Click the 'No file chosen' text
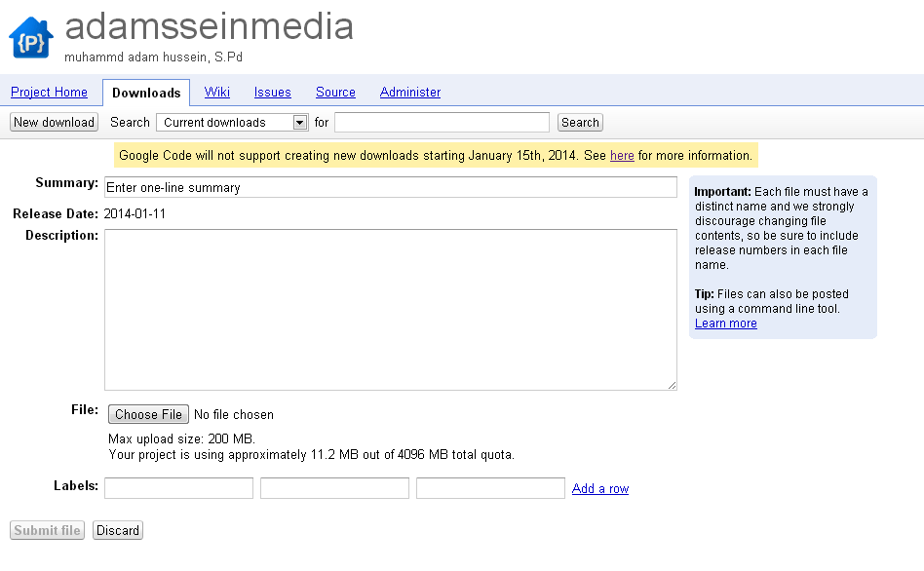Screen dimensions: 924x571 point(233,415)
